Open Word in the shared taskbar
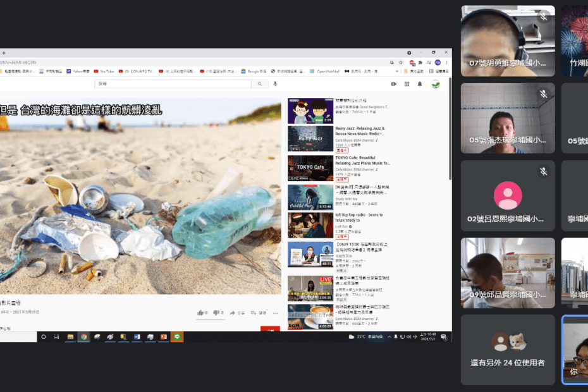Image resolution: width=588 pixels, height=392 pixels. (x=137, y=337)
